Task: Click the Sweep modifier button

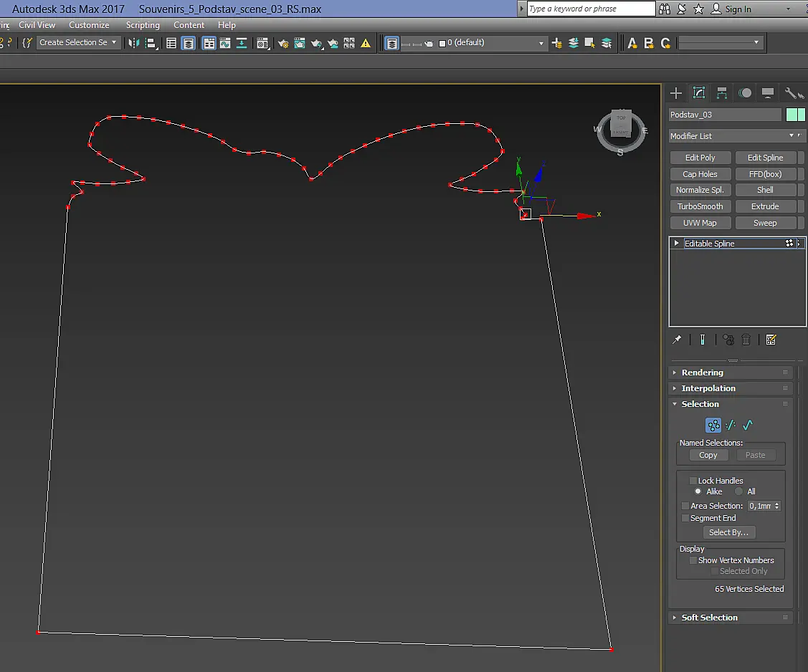Action: point(765,223)
